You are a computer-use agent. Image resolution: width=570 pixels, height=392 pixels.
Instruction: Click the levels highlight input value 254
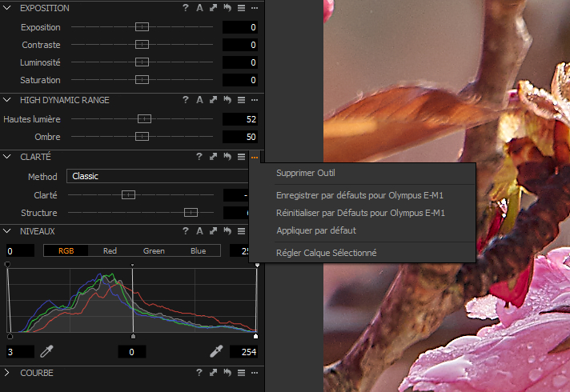[243, 352]
